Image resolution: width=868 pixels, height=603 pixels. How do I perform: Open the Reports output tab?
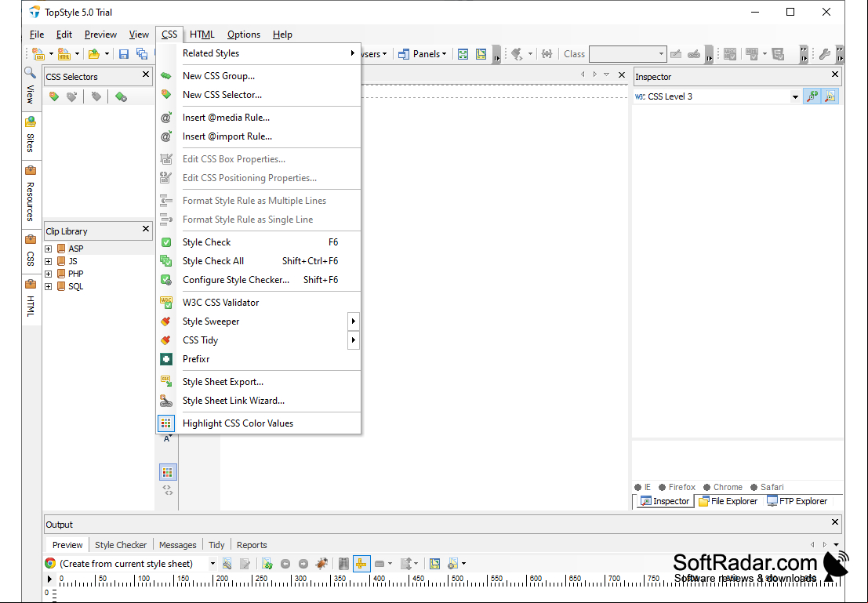click(252, 545)
